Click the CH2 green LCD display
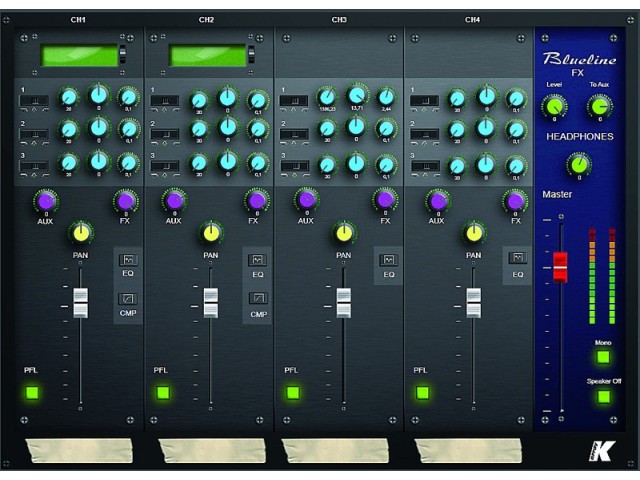 [x=208, y=56]
